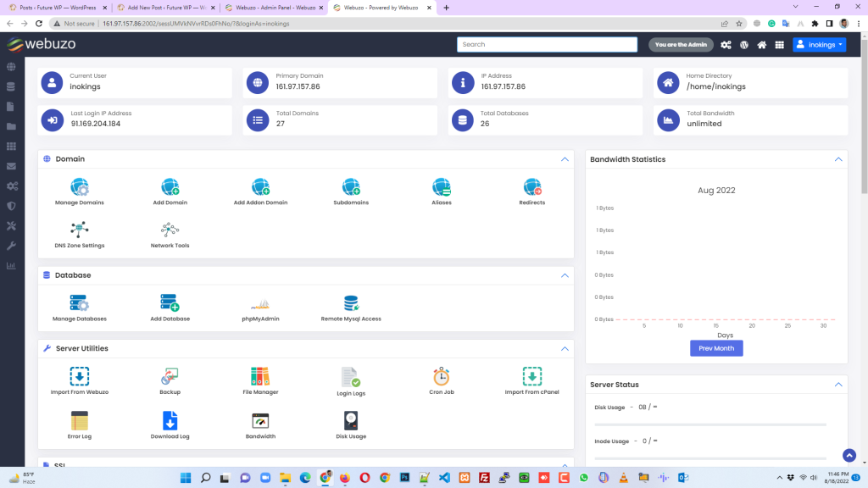Click the shield security icon in sidebar
868x488 pixels.
point(11,206)
